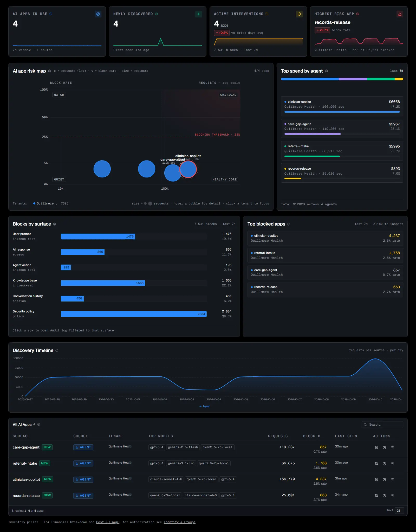This screenshot has width=416, height=532.
Task: Click the warning triangle on Highest-Risk App card
Action: tap(400, 14)
